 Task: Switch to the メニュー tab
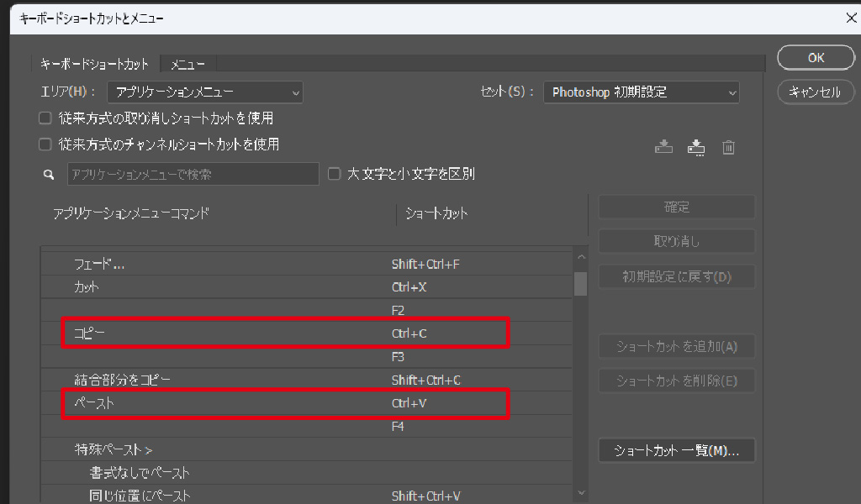coord(188,64)
